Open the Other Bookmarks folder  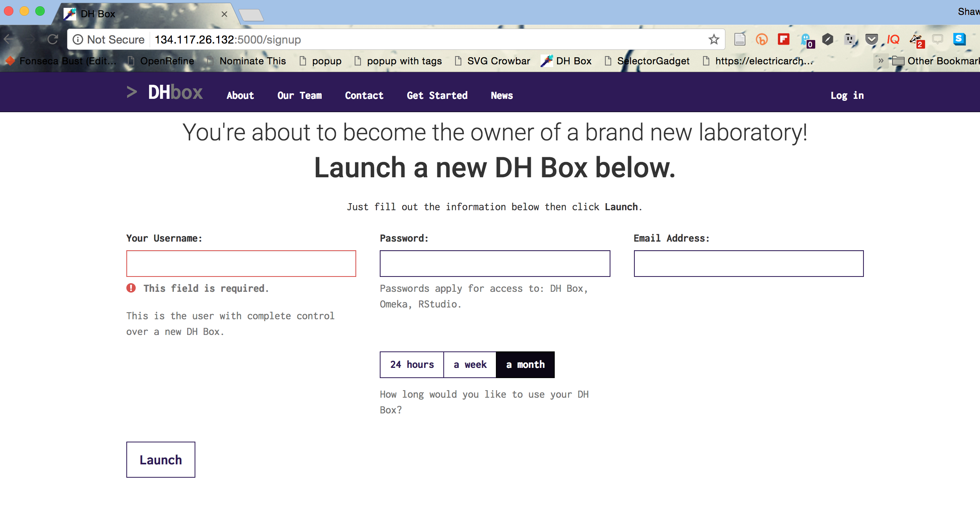[x=936, y=61]
